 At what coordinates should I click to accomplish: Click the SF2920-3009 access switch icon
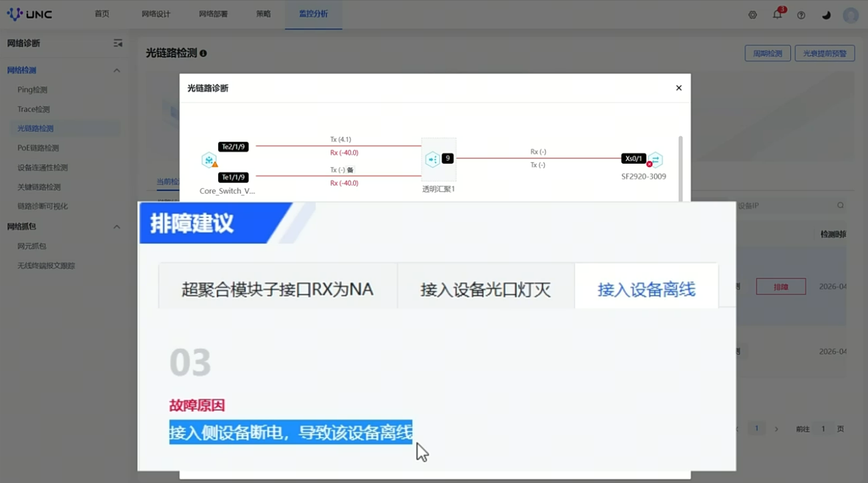coord(655,159)
